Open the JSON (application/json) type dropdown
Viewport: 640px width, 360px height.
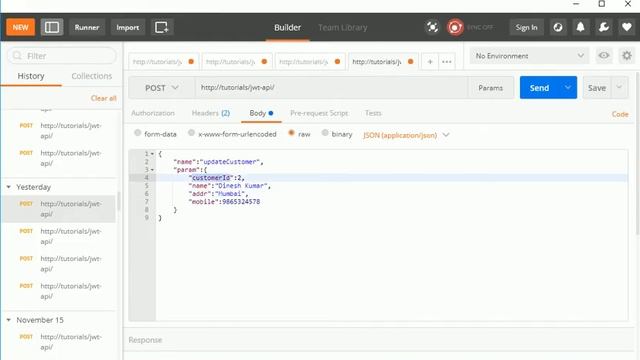point(406,135)
